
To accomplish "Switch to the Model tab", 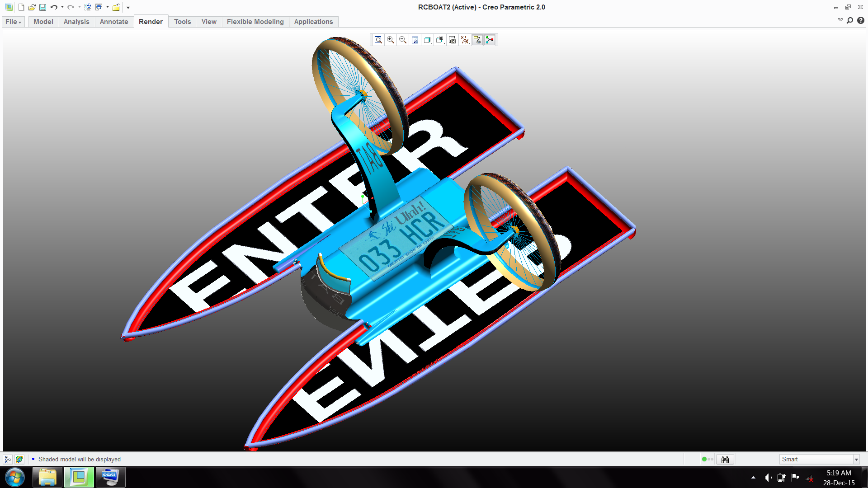I will point(43,22).
